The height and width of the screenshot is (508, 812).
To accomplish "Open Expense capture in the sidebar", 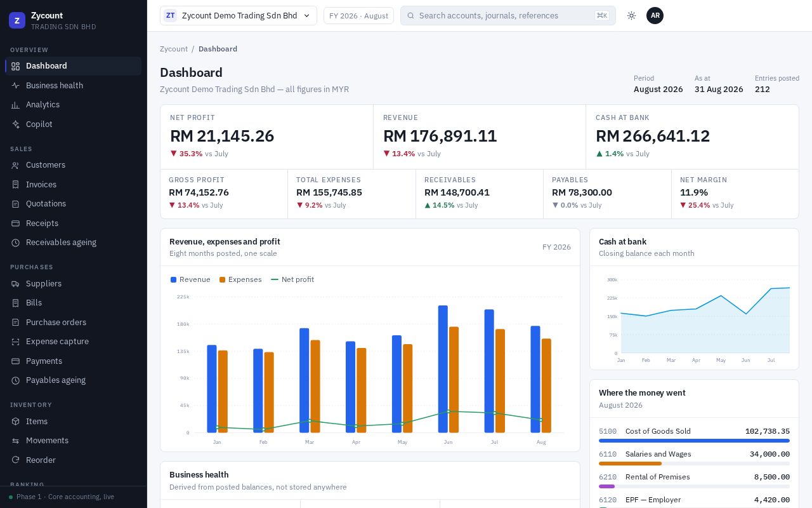I will pos(74,342).
